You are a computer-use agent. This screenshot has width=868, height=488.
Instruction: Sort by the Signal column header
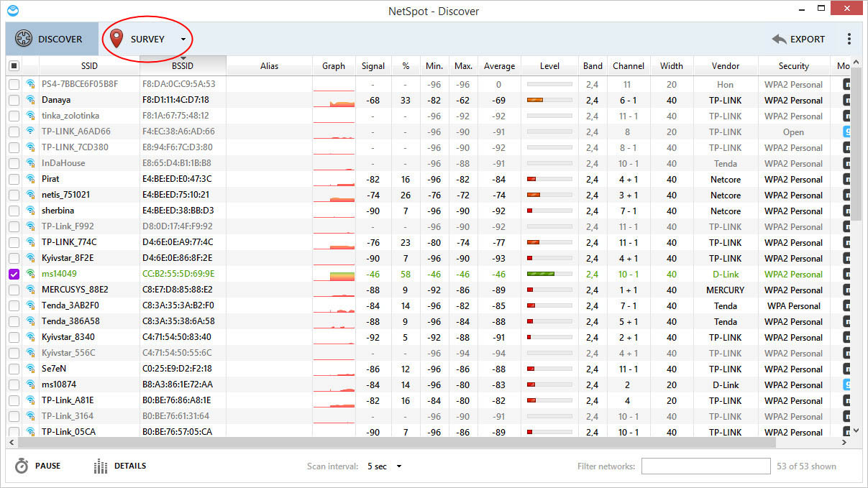[x=373, y=65]
